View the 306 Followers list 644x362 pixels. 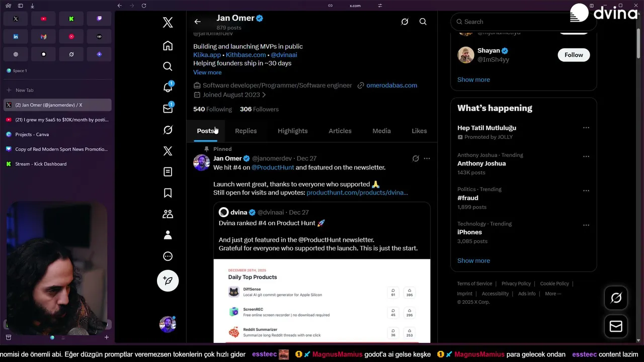point(259,109)
